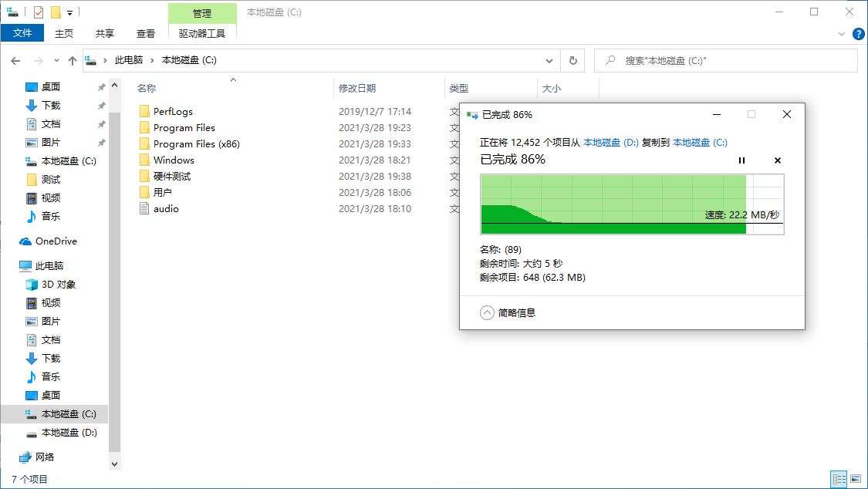Open 本地磁盘 (C:) in quick access list
This screenshot has height=489, width=868.
[x=68, y=161]
